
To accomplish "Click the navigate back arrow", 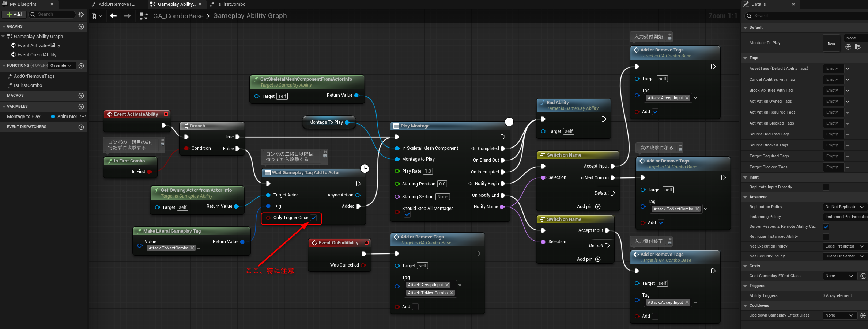I will click(x=113, y=16).
